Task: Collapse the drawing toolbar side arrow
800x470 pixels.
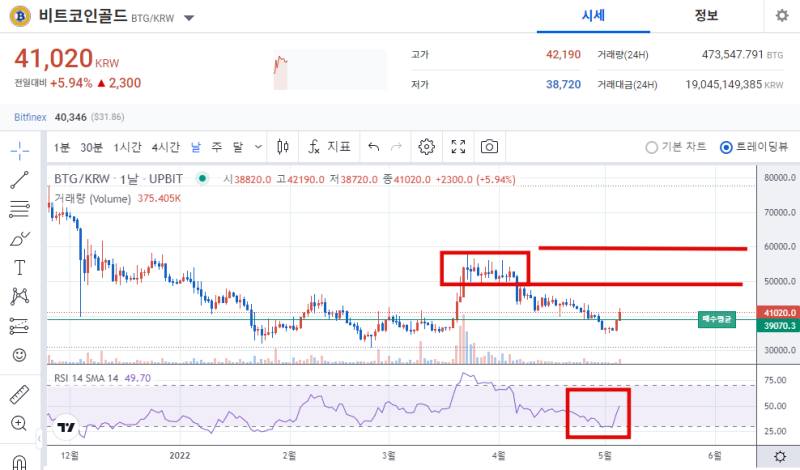Action: pos(39,438)
